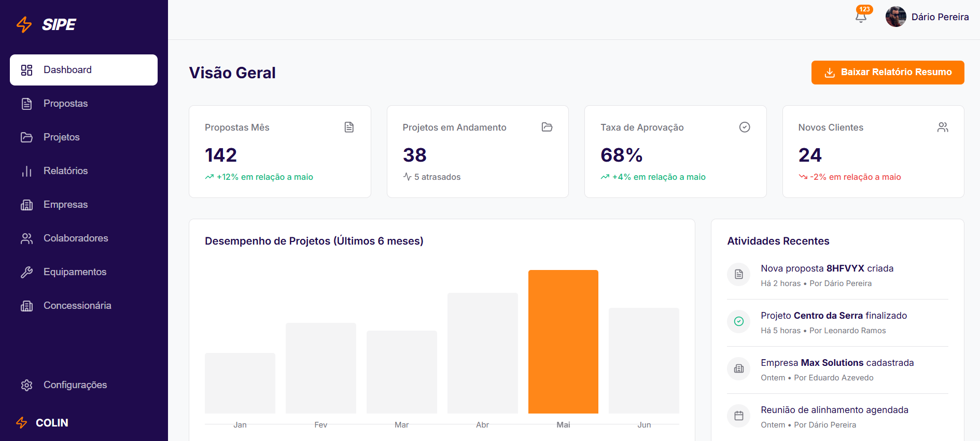Open 'Nova proposta 8HFVYX criada' activity
The image size is (980, 441).
click(838, 275)
